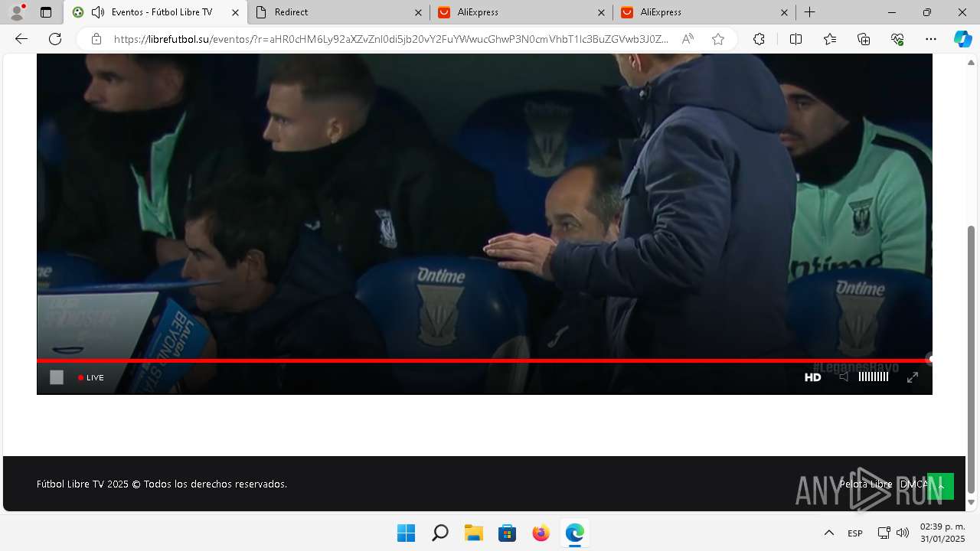Viewport: 980px width, 551px height.
Task: Click the LIVE indicator in the player
Action: [91, 377]
